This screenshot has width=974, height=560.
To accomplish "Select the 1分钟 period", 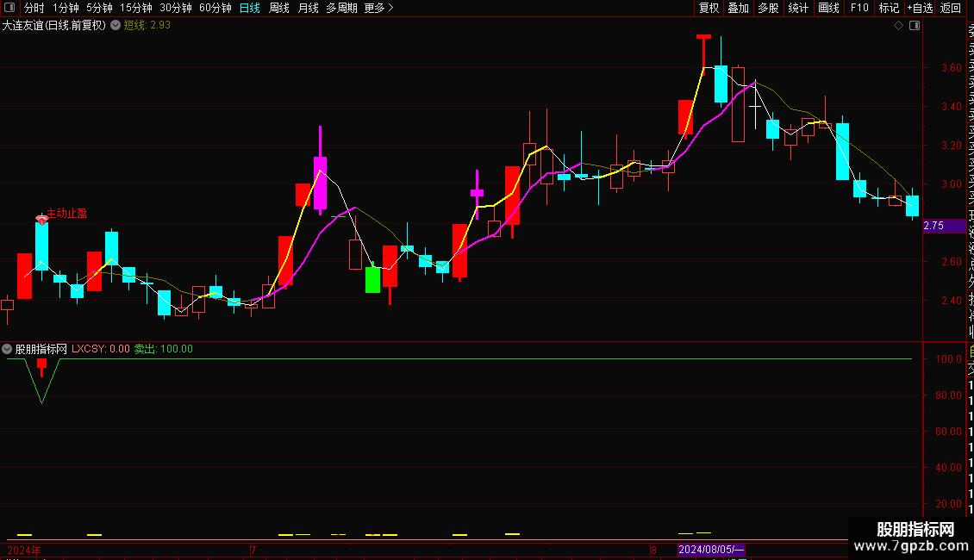I will point(66,8).
